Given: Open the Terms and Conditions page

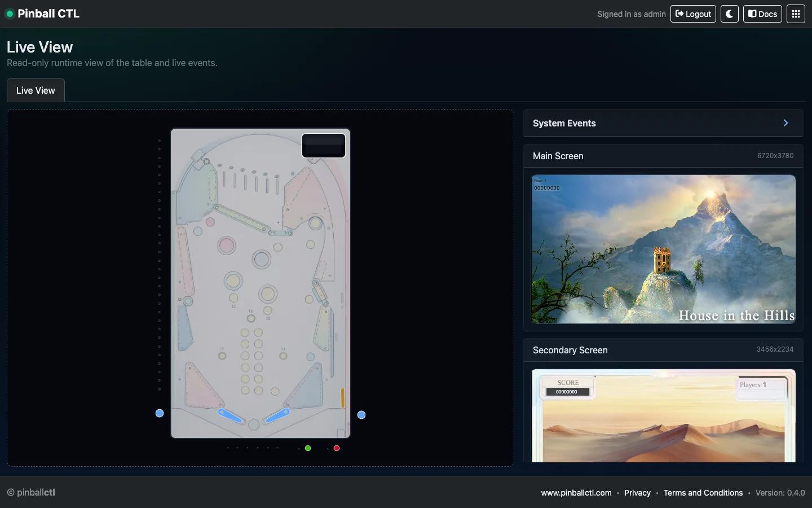Looking at the screenshot, I should [x=703, y=493].
